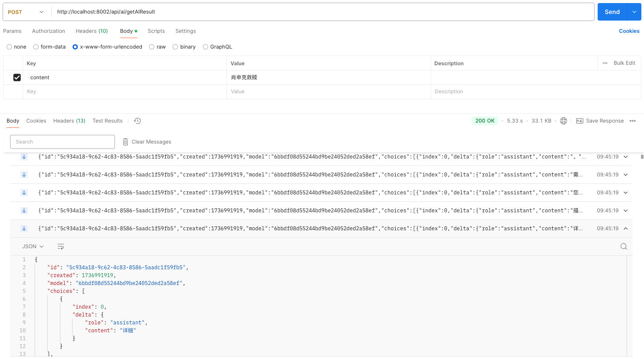Select the form-data radio option

point(36,47)
